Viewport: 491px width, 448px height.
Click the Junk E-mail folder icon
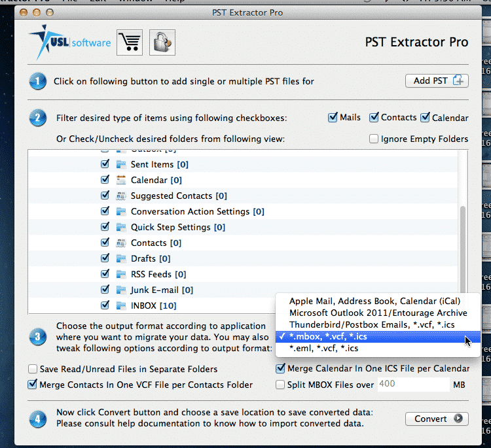121,290
